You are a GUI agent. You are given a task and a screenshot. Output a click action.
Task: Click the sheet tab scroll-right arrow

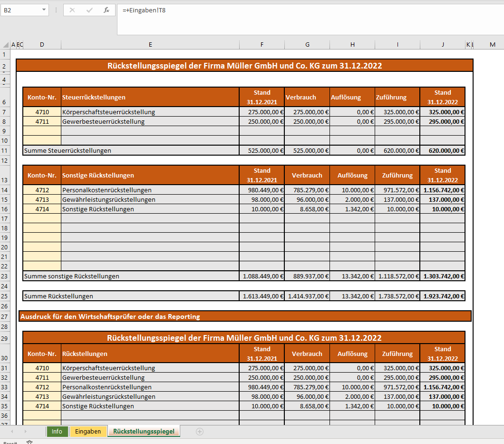25,432
